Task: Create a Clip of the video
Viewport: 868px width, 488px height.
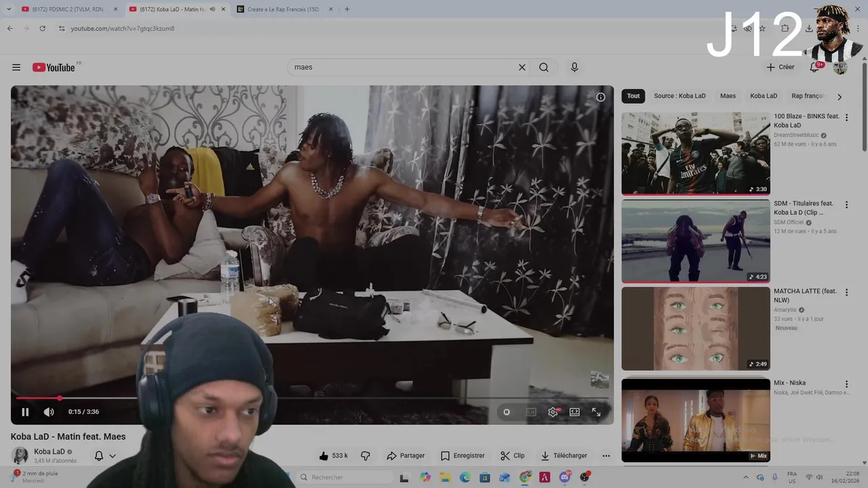Action: 513,455
